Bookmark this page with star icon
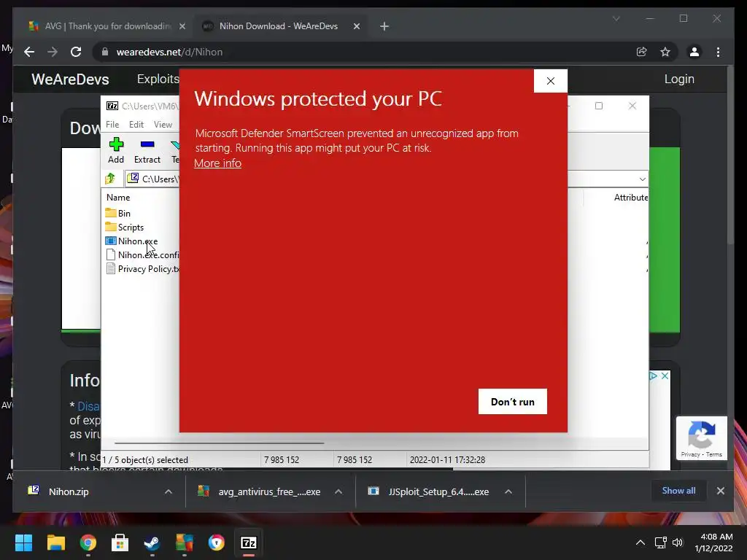The width and height of the screenshot is (747, 560). tap(665, 52)
